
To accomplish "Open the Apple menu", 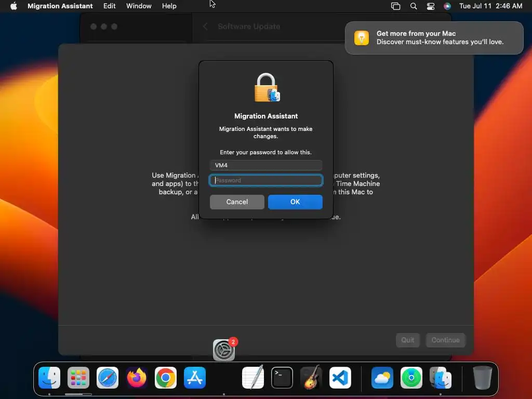I will (x=14, y=6).
